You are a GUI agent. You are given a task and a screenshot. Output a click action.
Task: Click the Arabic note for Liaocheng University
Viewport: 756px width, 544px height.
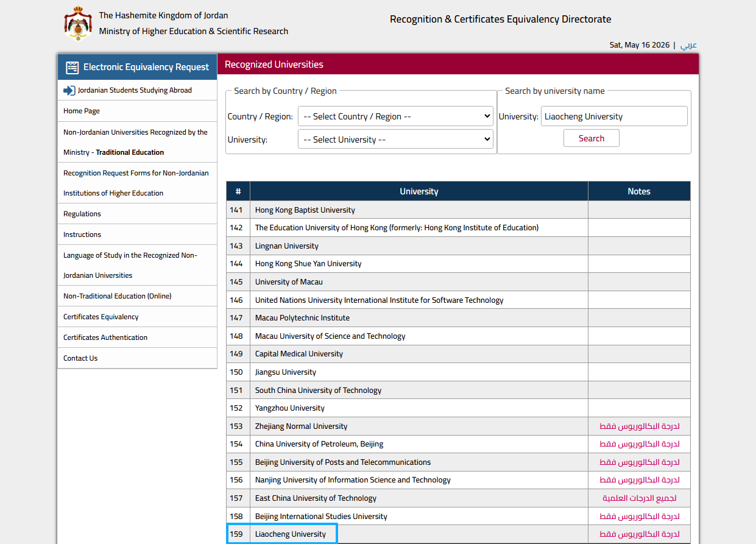[640, 534]
